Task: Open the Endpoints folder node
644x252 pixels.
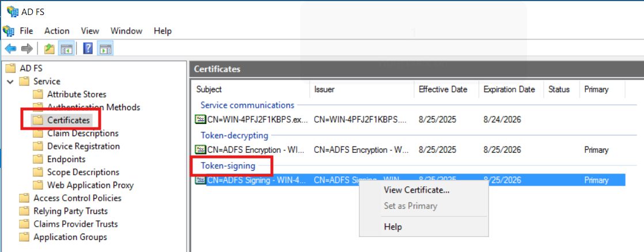Action: [x=66, y=159]
